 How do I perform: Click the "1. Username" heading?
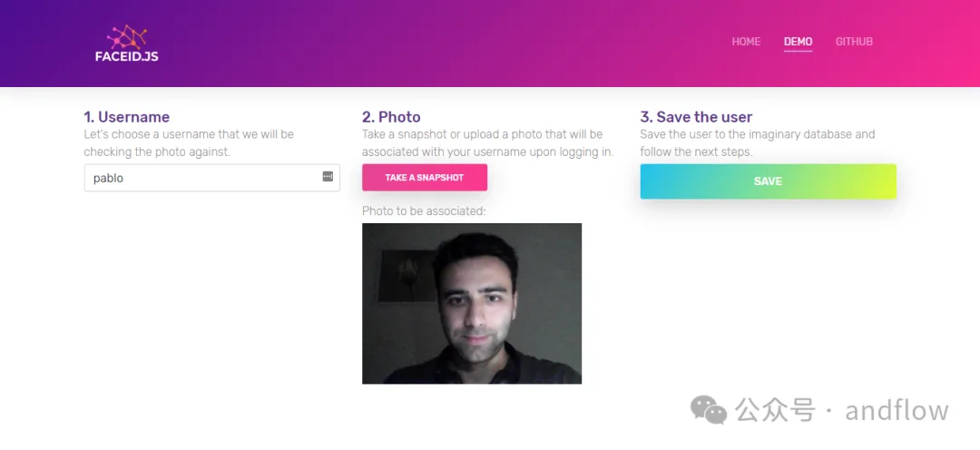(x=126, y=117)
